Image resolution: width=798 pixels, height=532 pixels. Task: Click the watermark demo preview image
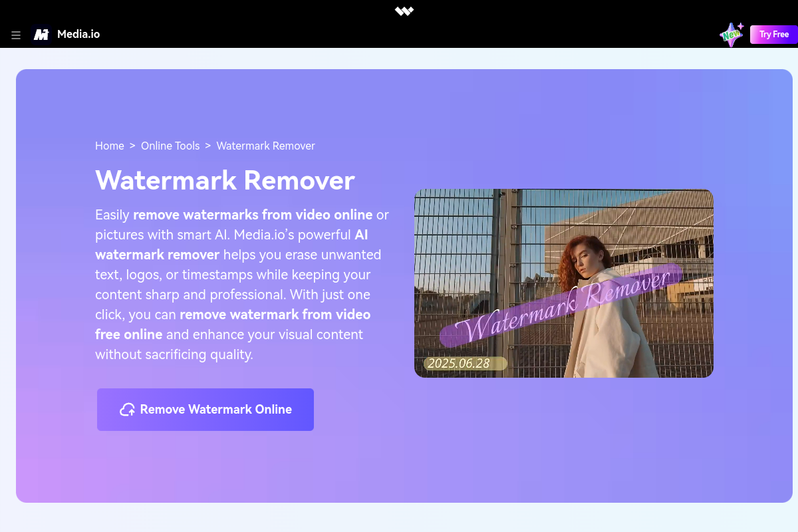[x=564, y=283]
